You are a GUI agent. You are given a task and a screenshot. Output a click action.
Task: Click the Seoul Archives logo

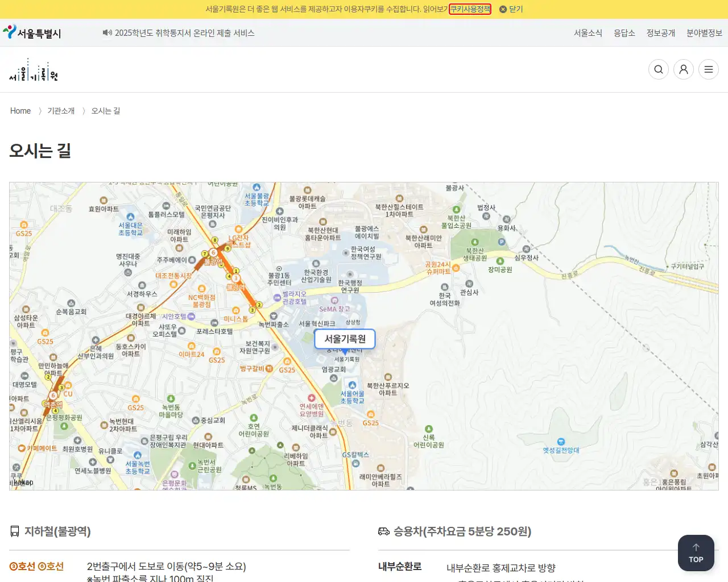point(34,69)
